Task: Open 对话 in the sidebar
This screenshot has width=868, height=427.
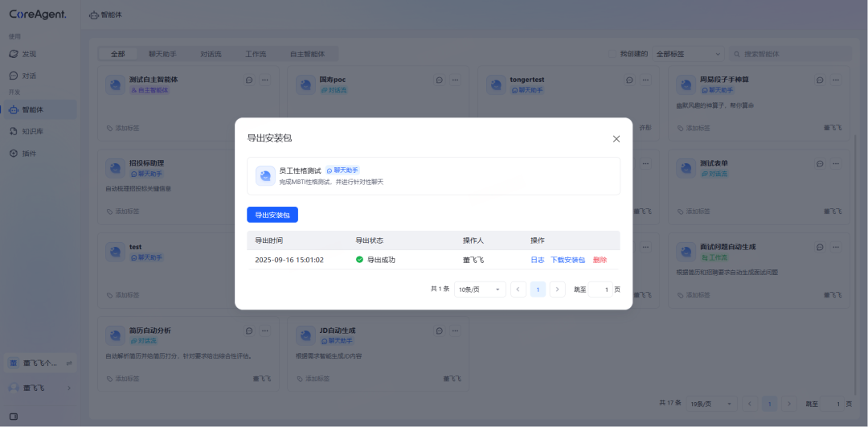Action: point(40,76)
